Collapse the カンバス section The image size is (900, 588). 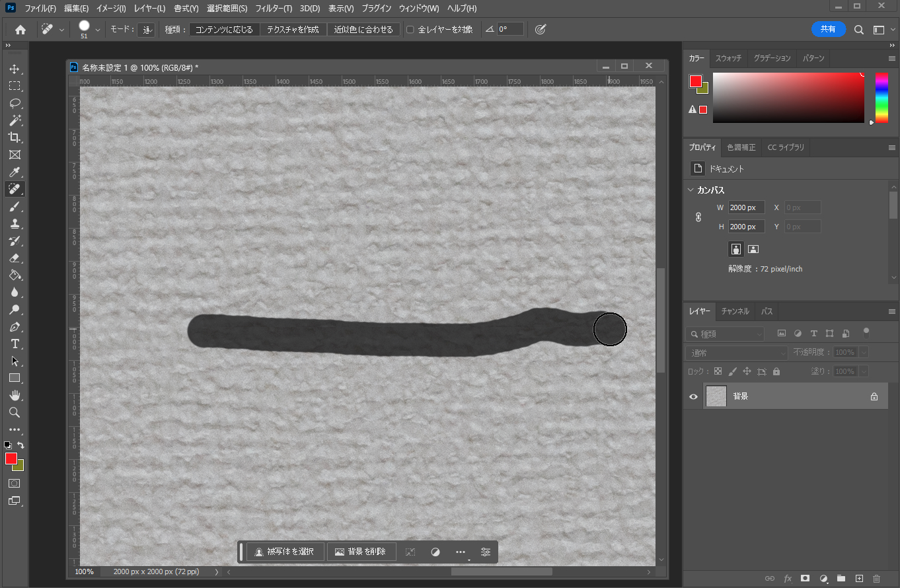(x=691, y=190)
